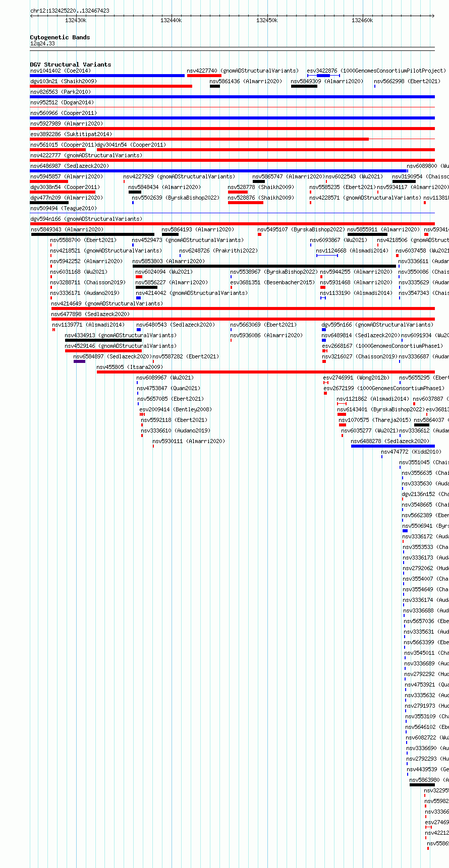Click esv2009414 (Bentley2008) label
Viewport: 449px width, 868px height.
[176, 409]
